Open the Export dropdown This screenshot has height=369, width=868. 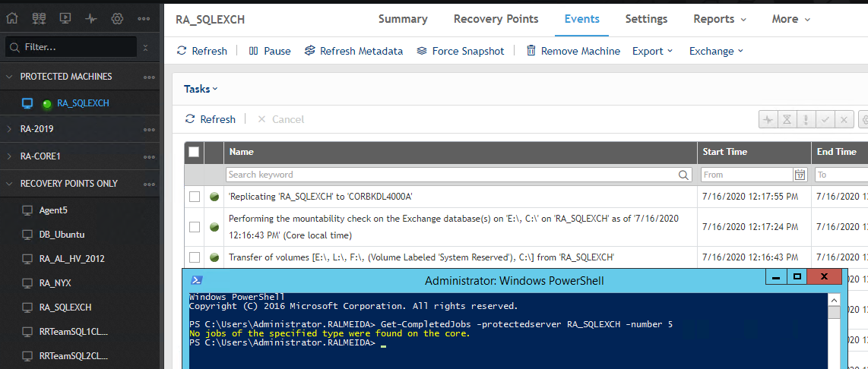pos(653,51)
